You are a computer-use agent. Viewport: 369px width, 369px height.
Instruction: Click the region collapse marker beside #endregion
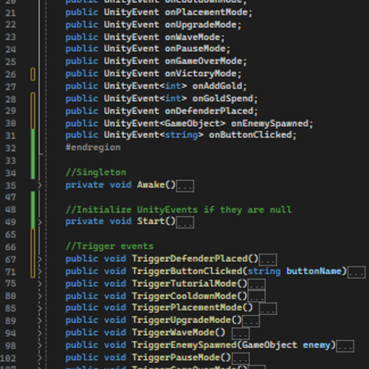(41, 154)
